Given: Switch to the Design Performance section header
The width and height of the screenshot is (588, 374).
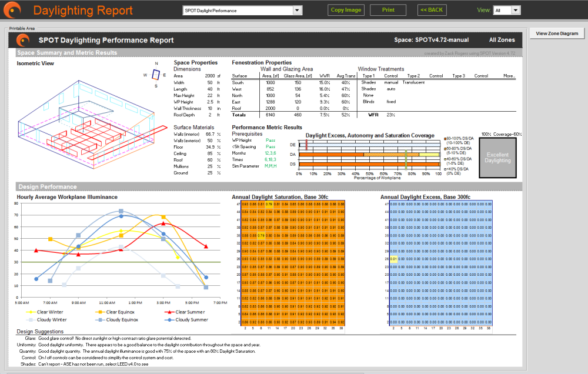Looking at the screenshot, I should point(47,186).
